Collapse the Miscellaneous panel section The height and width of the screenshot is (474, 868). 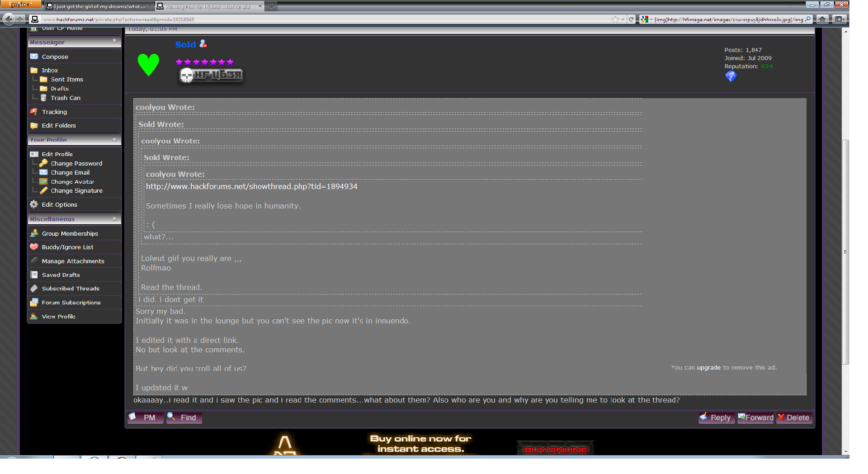pyautogui.click(x=114, y=219)
